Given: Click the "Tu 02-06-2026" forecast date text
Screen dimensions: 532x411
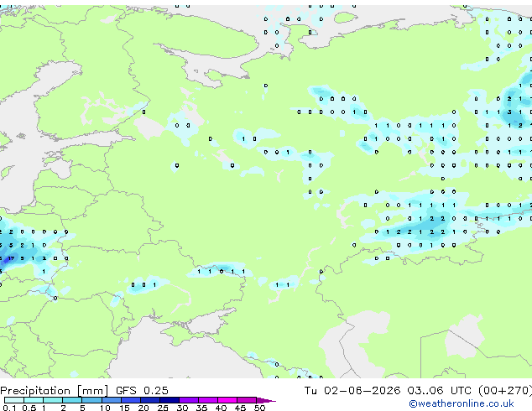Looking at the screenshot, I should (x=352, y=391).
